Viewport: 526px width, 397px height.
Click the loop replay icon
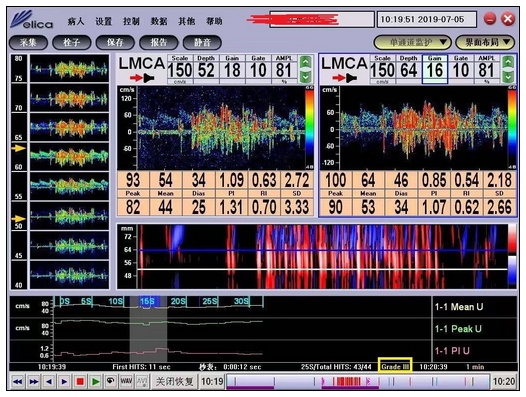point(111,382)
